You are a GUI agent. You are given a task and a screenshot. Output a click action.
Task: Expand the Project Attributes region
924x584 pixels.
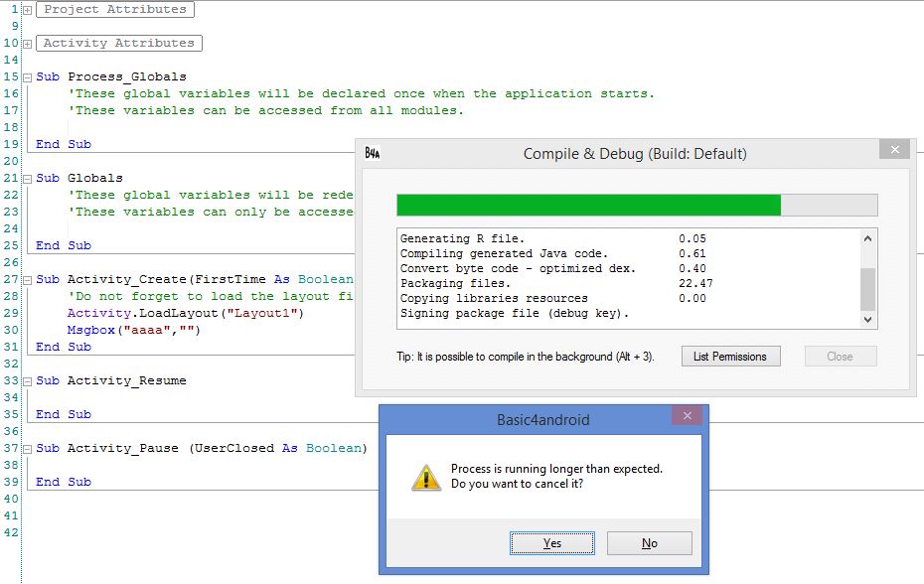[27, 10]
